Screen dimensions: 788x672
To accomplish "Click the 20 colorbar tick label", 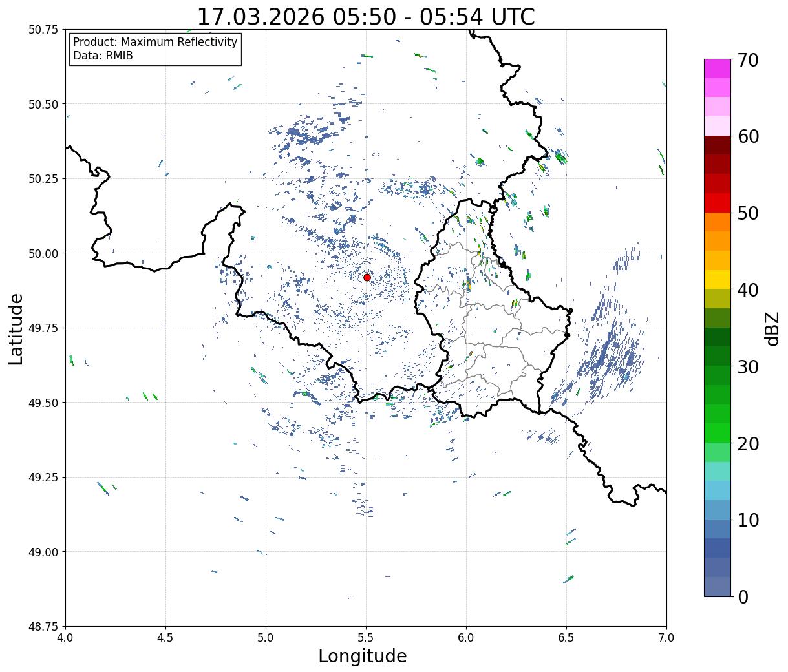I will pos(747,443).
